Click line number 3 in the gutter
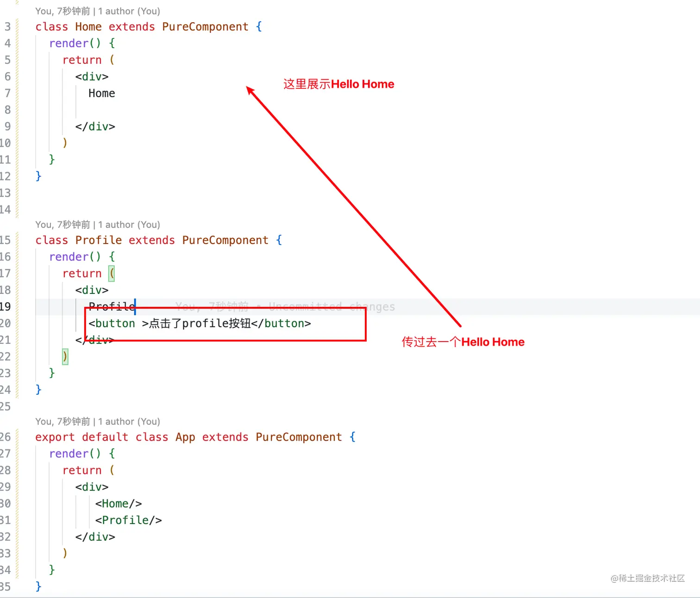Viewport: 700px width, 598px height. pos(7,27)
